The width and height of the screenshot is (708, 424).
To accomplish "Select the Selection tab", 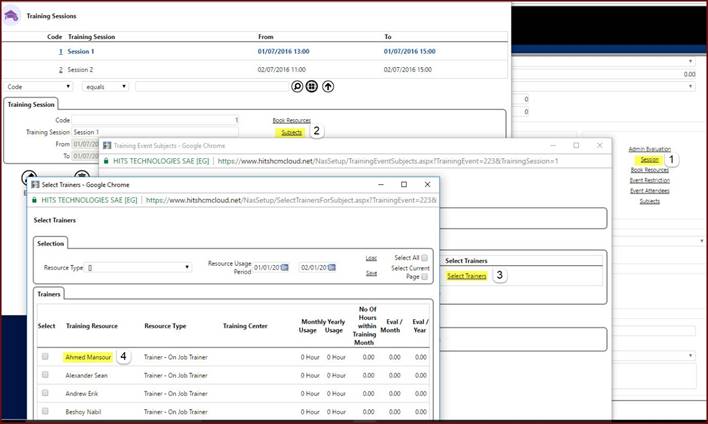I will (x=51, y=243).
